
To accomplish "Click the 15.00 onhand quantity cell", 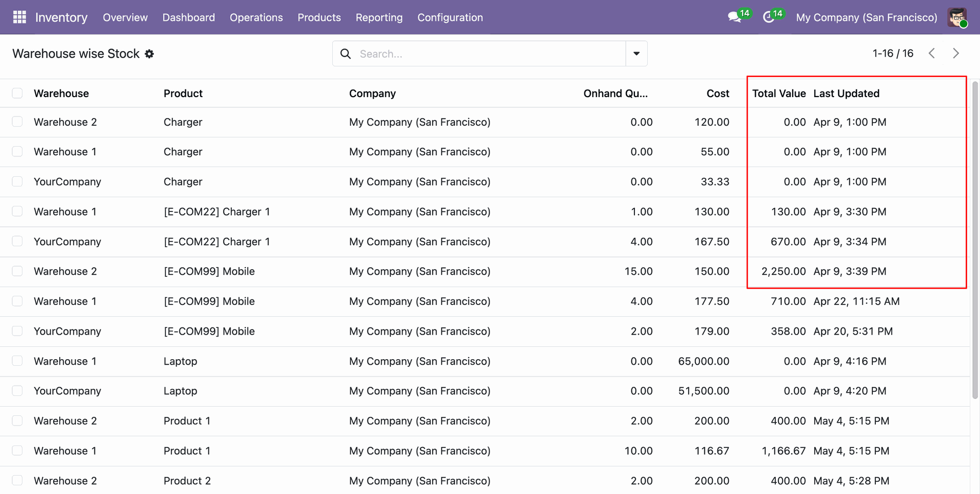I will point(639,271).
